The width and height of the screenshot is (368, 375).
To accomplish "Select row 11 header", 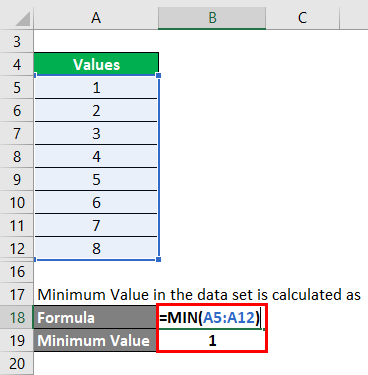I will 17,225.
